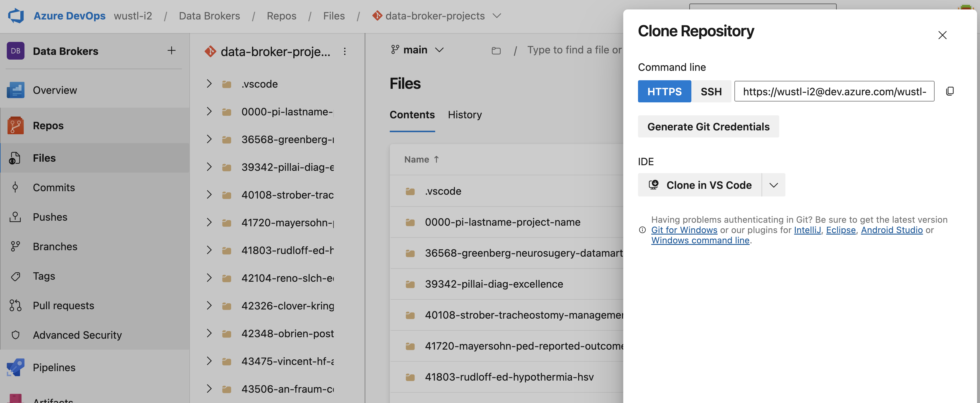This screenshot has height=403, width=980.
Task: Click the repo icon in the breadcrumb
Action: (x=377, y=16)
